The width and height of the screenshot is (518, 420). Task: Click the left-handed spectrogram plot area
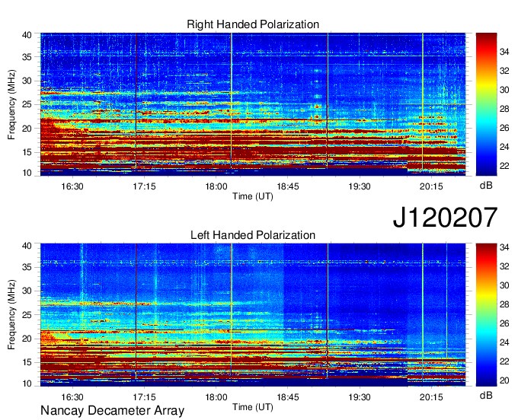253,315
